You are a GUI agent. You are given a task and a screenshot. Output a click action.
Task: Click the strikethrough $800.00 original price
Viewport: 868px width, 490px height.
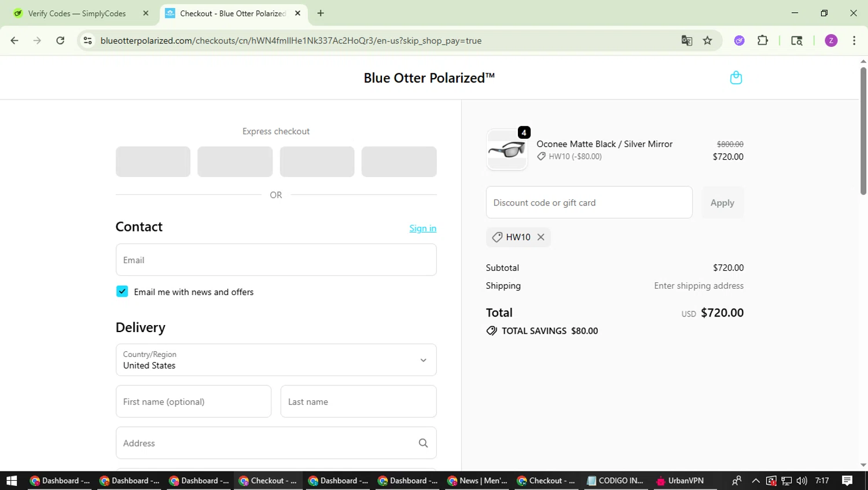730,144
